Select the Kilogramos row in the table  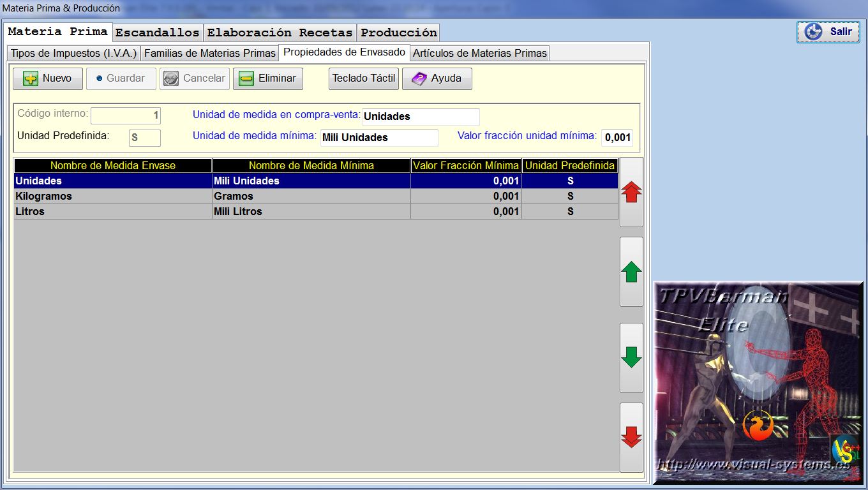113,196
